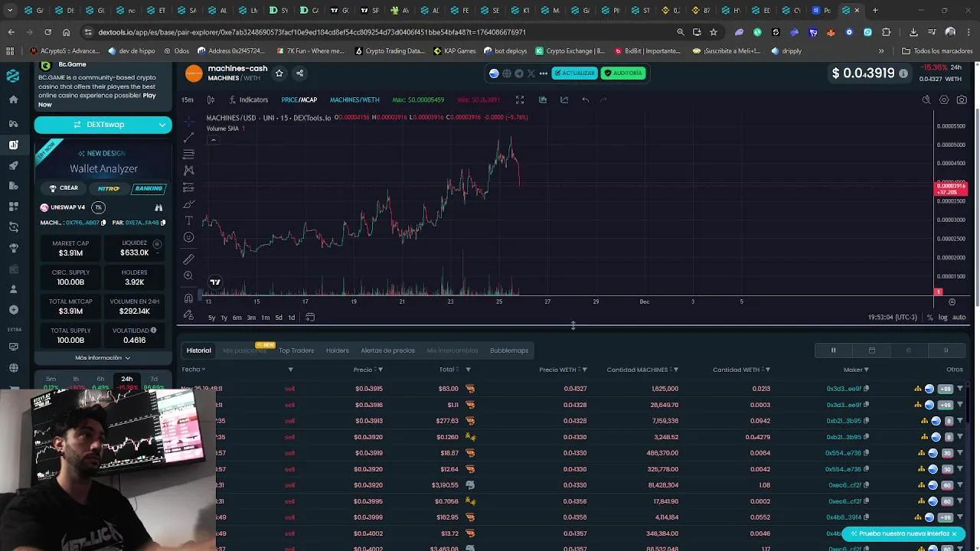
Task: Copy the PAR pair address
Action: click(163, 223)
